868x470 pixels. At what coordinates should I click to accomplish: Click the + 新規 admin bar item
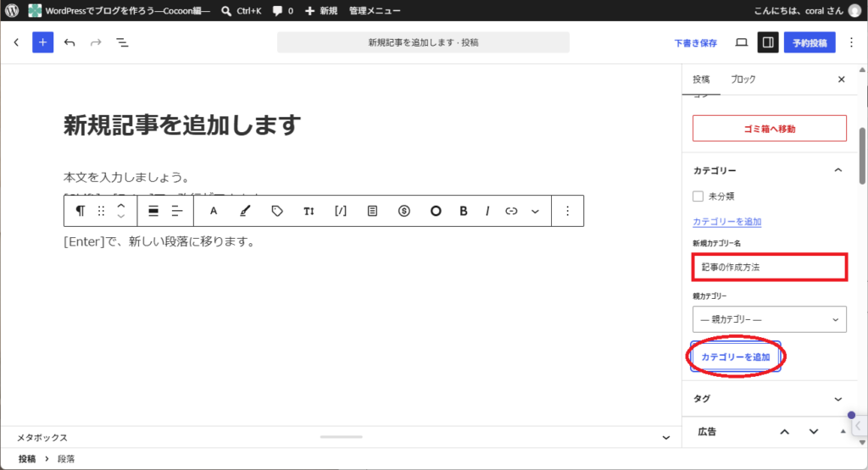pos(321,10)
